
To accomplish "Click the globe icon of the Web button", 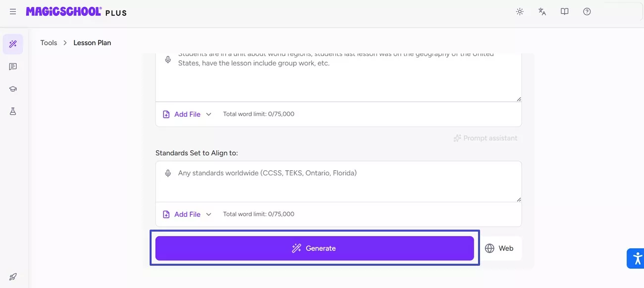I will (489, 248).
